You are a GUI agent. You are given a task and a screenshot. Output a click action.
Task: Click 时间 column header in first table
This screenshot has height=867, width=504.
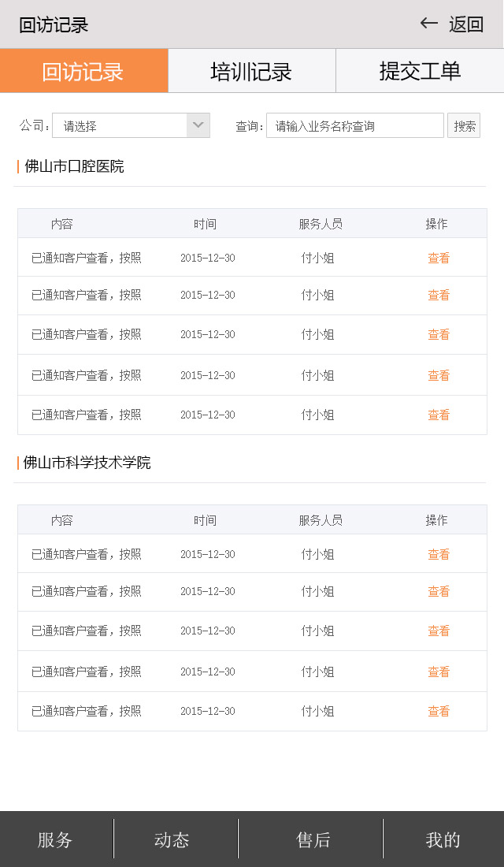[x=205, y=224]
